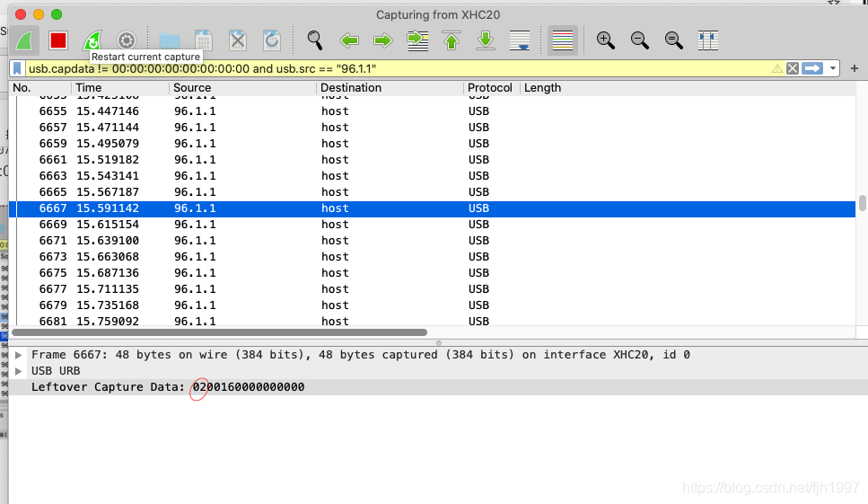The height and width of the screenshot is (504, 868).
Task: Click the horizontal scrollbar of packet list
Action: [x=219, y=332]
